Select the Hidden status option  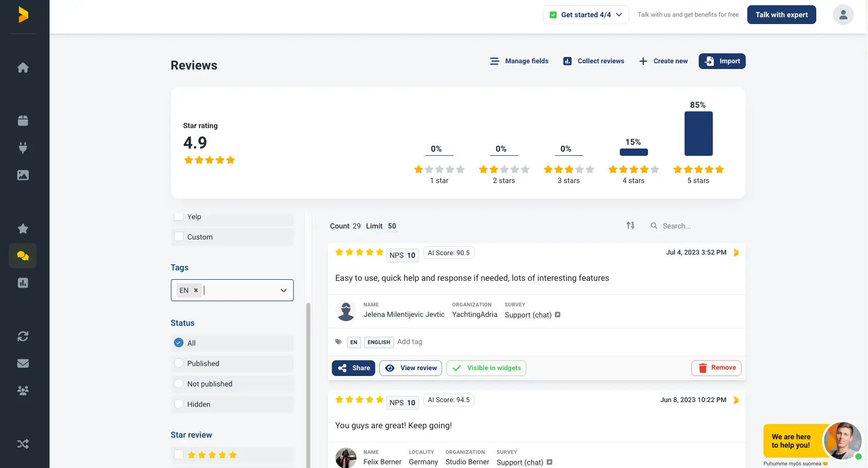[179, 404]
